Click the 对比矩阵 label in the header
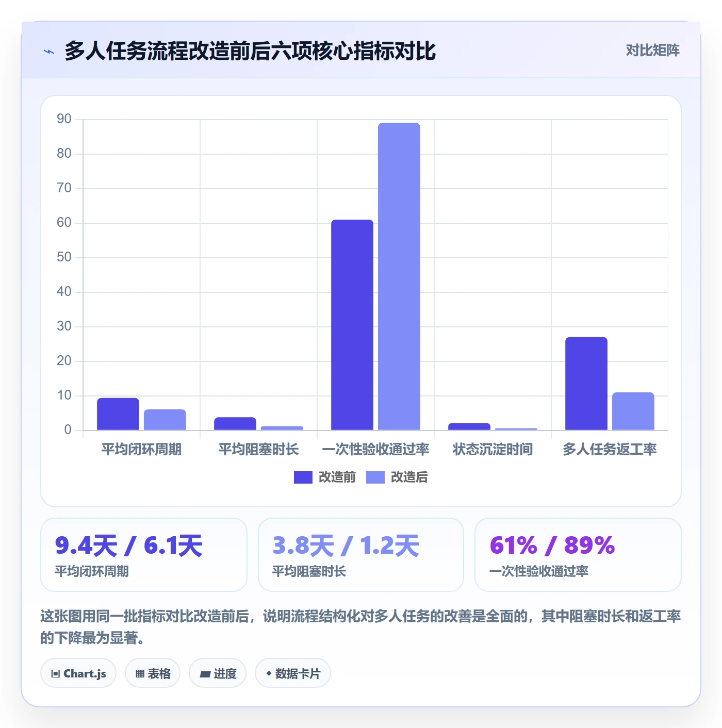 pos(652,51)
